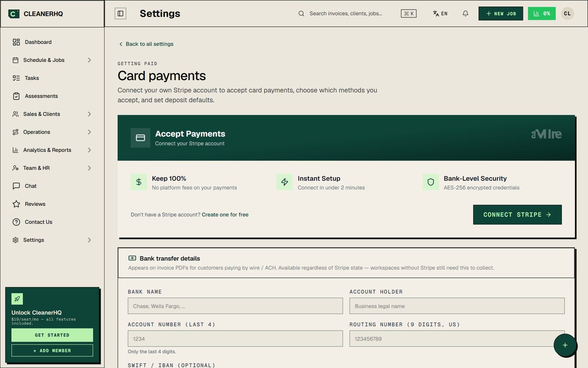
Task: Go back to all settings
Action: click(x=146, y=44)
